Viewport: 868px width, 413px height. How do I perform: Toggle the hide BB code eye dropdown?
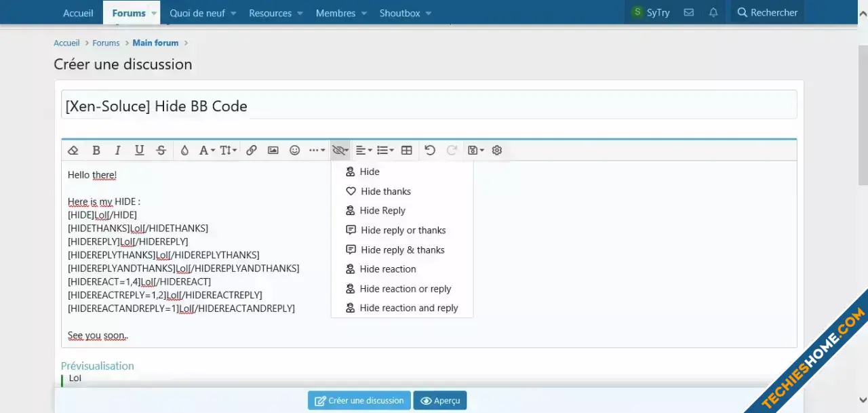point(340,151)
